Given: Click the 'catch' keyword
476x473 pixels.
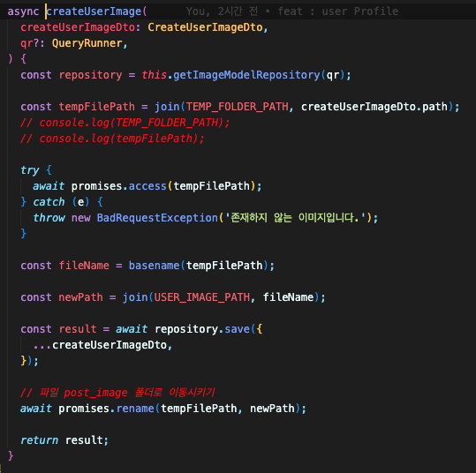Looking at the screenshot, I should pos(49,202).
